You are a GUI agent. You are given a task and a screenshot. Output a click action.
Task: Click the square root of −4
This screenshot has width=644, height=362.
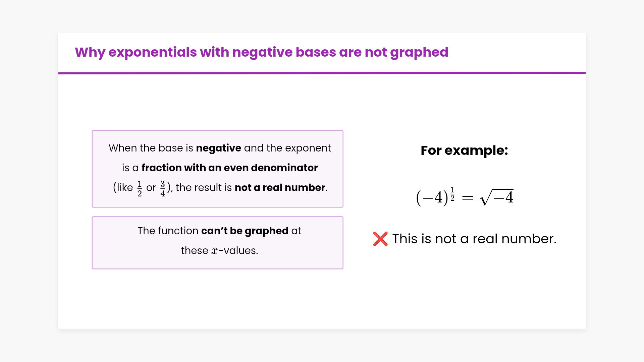[x=497, y=197]
